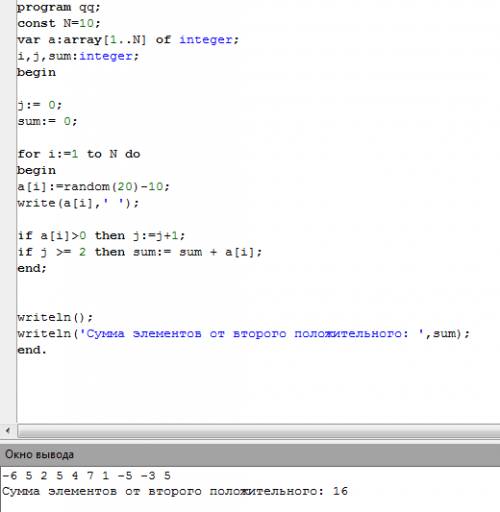Click the 'var a:array[1..N] of integer;' line

(128, 40)
